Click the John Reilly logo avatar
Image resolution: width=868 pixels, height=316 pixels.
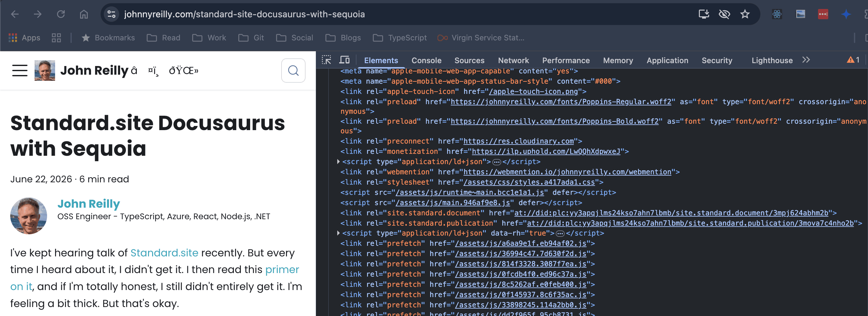[x=45, y=71]
